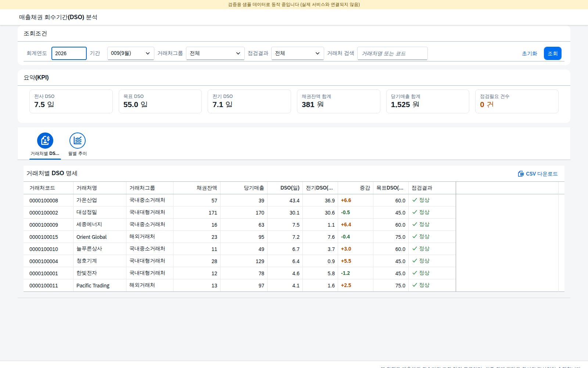Screen dimensions: 588x368
Task: Click the 증감 column header
Action: point(356,188)
